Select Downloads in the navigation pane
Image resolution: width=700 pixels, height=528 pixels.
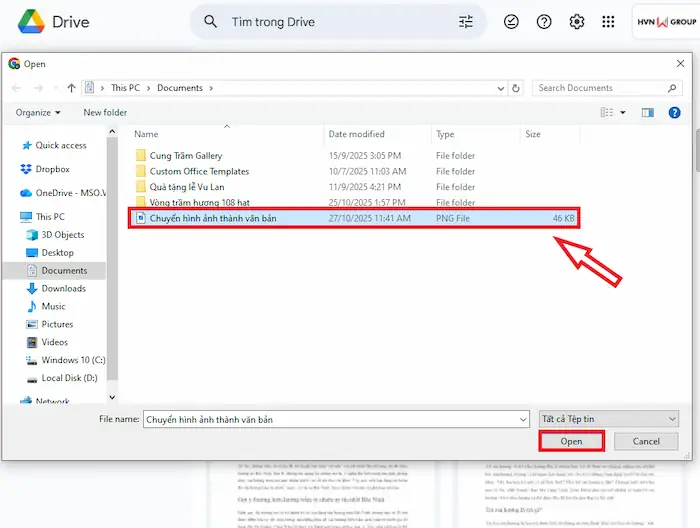point(63,288)
